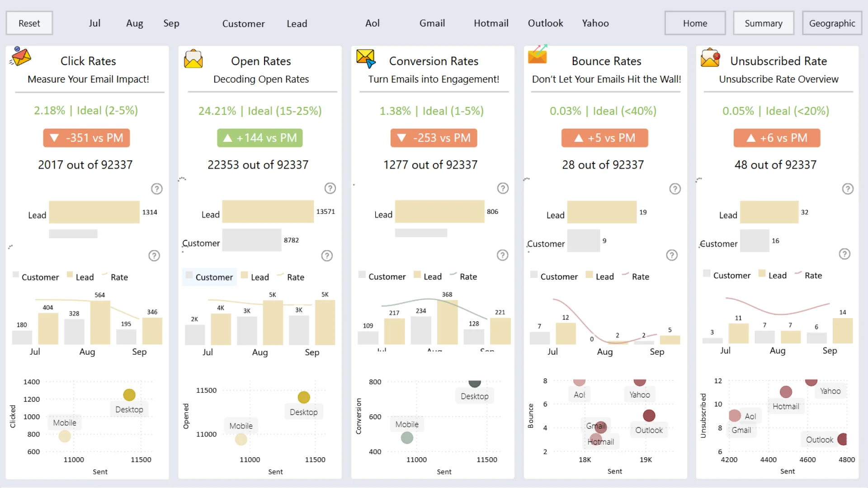Screen dimensions: 868x488
Task: Open help icon above Bounce Rates Lead bar
Action: [x=675, y=189]
